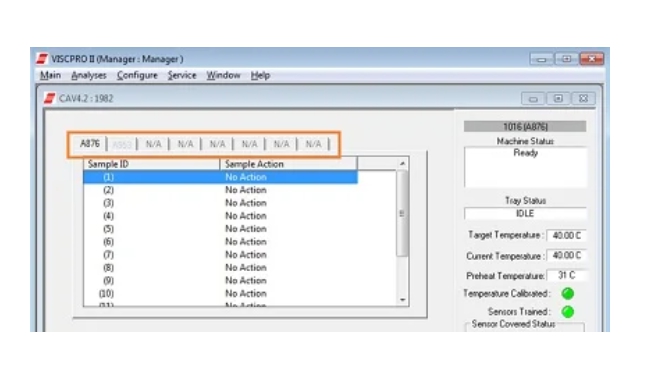Select sample row (8)

220,268
